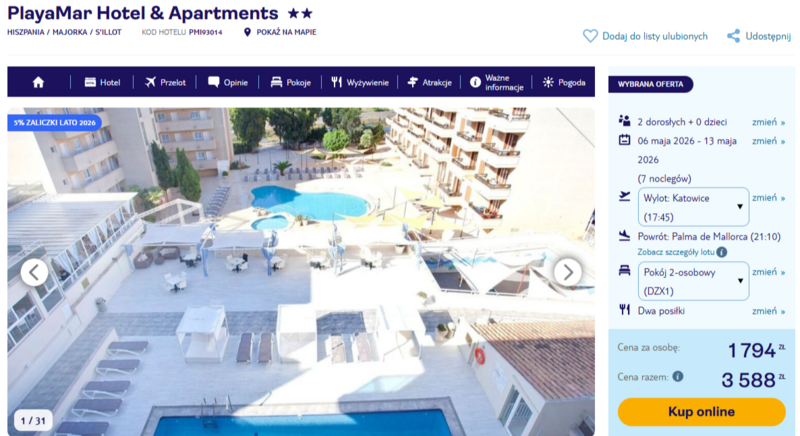The image size is (800, 436).
Task: Click info icon next to Zobacz szczegóły lotu
Action: tap(721, 252)
